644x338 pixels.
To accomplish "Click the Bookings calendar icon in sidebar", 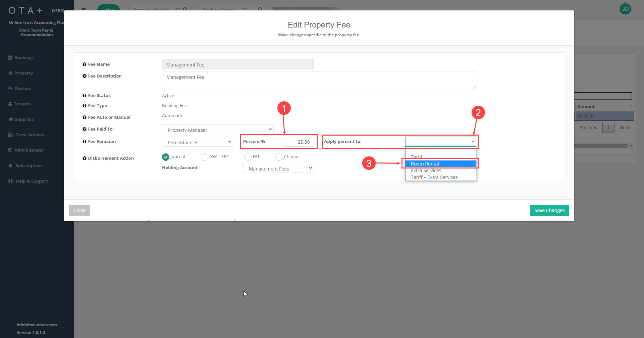I will pos(10,58).
